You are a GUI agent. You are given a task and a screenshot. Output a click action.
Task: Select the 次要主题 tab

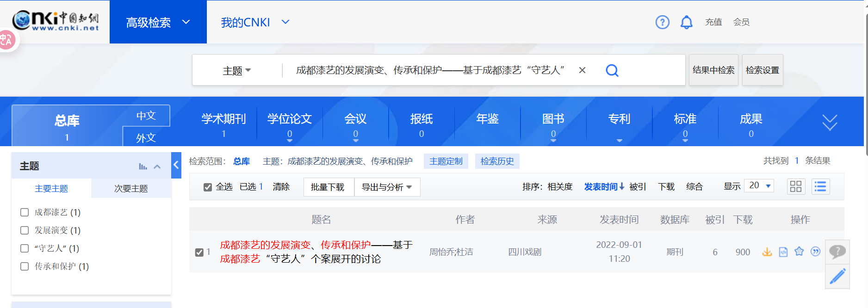point(131,189)
